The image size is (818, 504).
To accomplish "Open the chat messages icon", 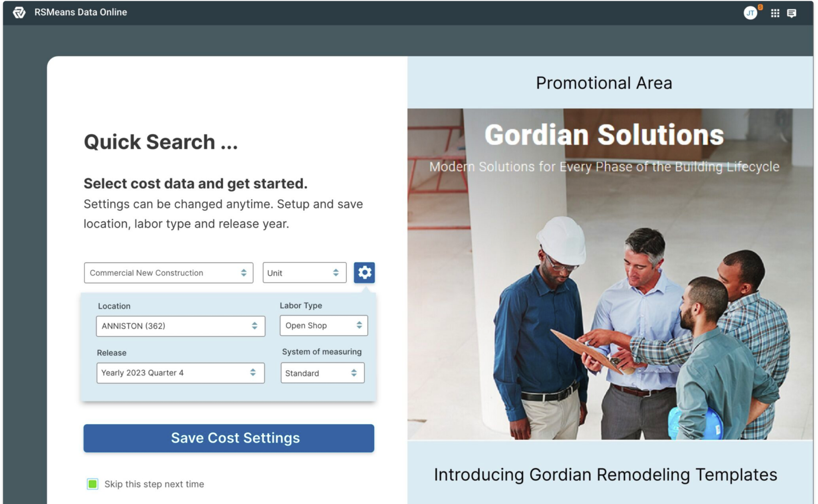I will click(791, 13).
